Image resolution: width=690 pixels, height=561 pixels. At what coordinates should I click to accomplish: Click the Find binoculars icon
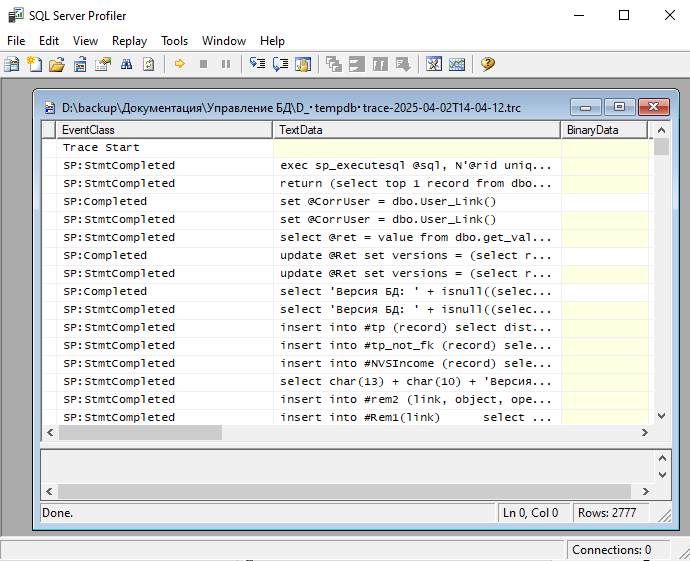[126, 64]
